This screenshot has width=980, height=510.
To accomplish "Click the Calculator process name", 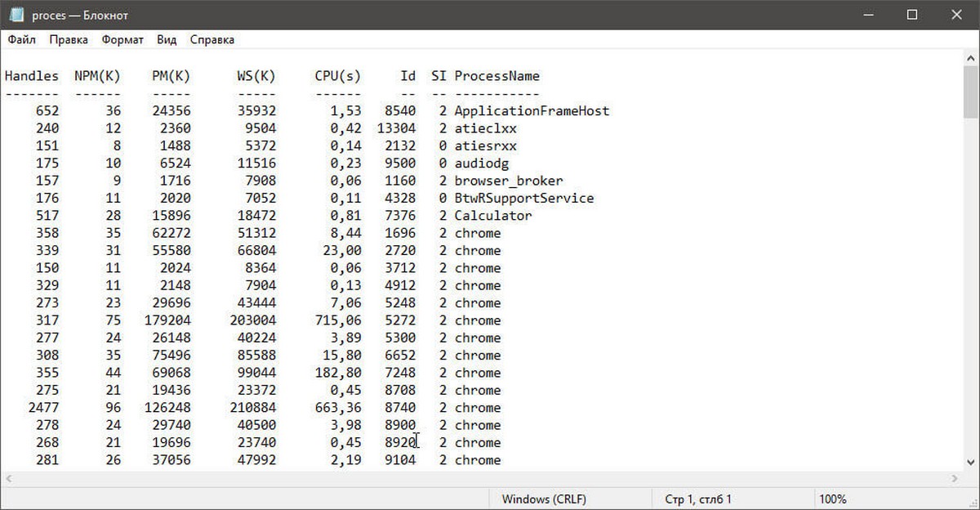I will coord(493,216).
